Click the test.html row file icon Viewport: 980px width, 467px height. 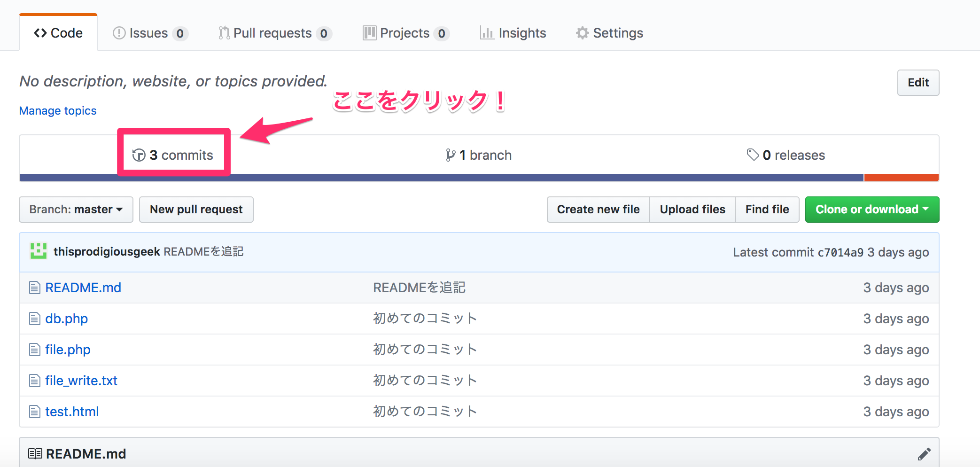[35, 412]
